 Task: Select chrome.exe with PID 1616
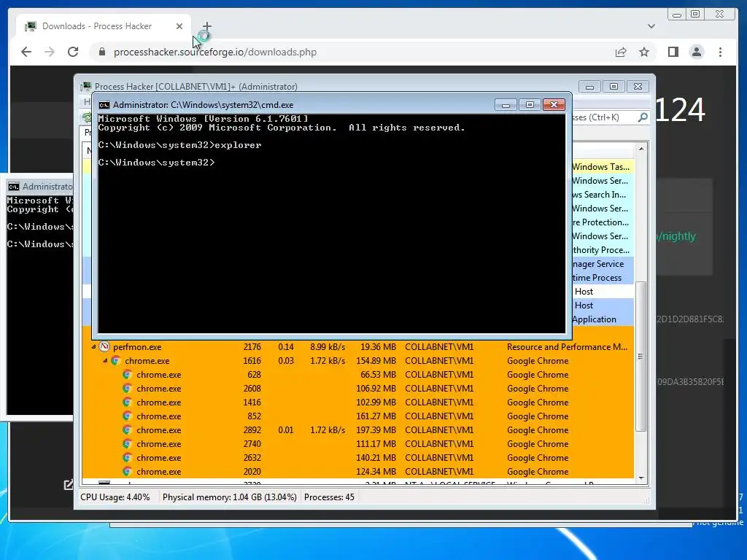tap(357, 360)
